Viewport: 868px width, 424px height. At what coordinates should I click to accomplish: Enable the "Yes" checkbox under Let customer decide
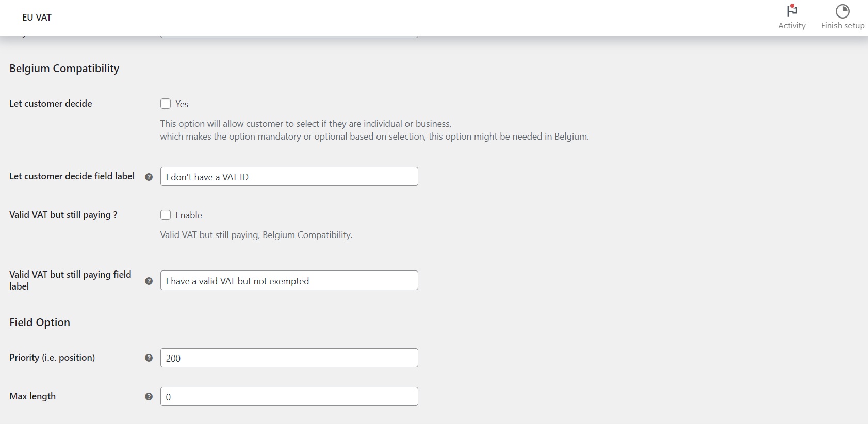click(x=166, y=104)
